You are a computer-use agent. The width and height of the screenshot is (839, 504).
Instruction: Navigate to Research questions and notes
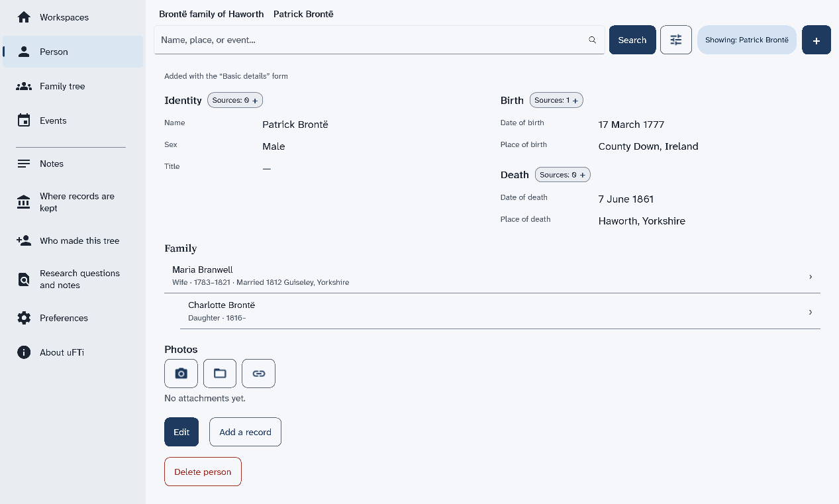click(x=73, y=279)
